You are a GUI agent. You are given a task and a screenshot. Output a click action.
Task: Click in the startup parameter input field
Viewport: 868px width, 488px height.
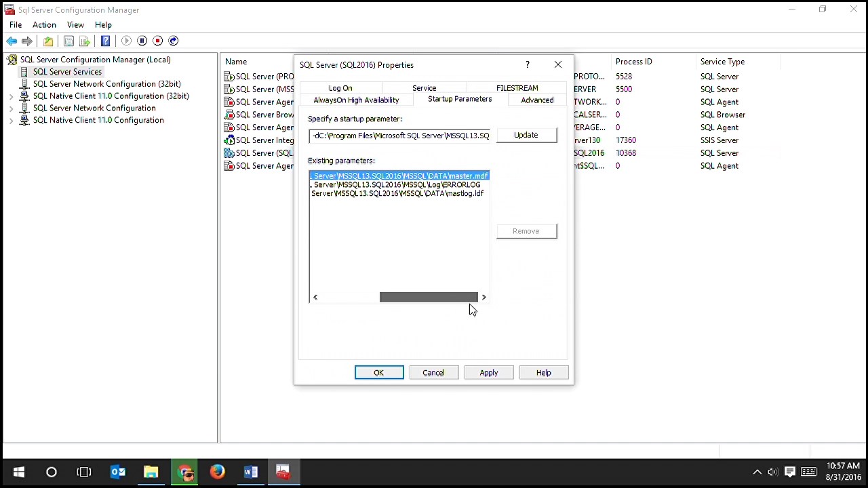pos(399,136)
